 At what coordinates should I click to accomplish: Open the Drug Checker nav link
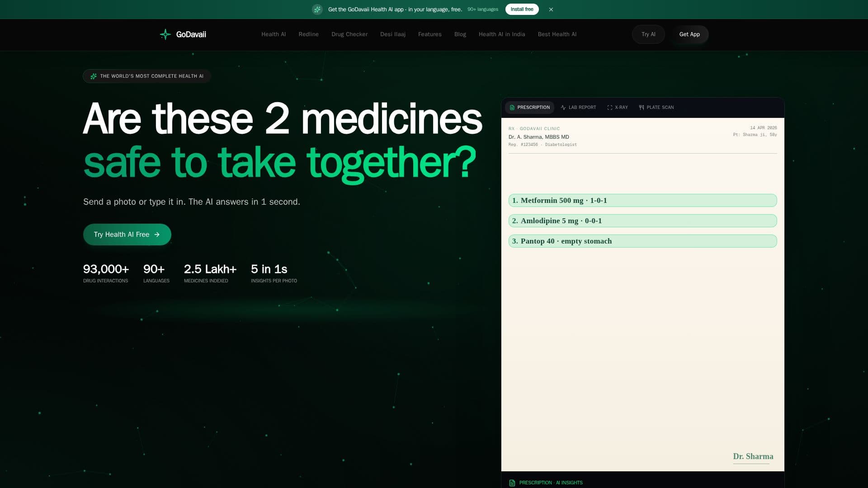349,34
